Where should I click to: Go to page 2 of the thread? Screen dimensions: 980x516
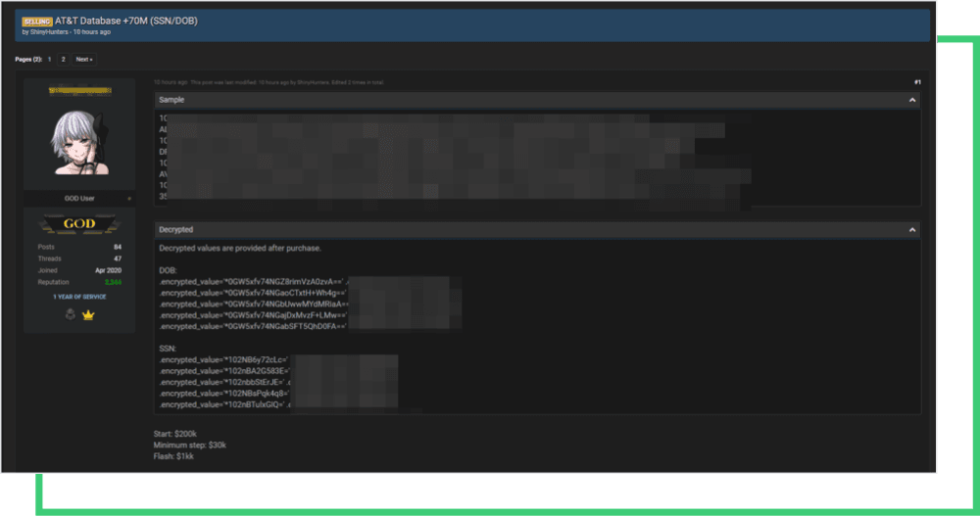(63, 60)
